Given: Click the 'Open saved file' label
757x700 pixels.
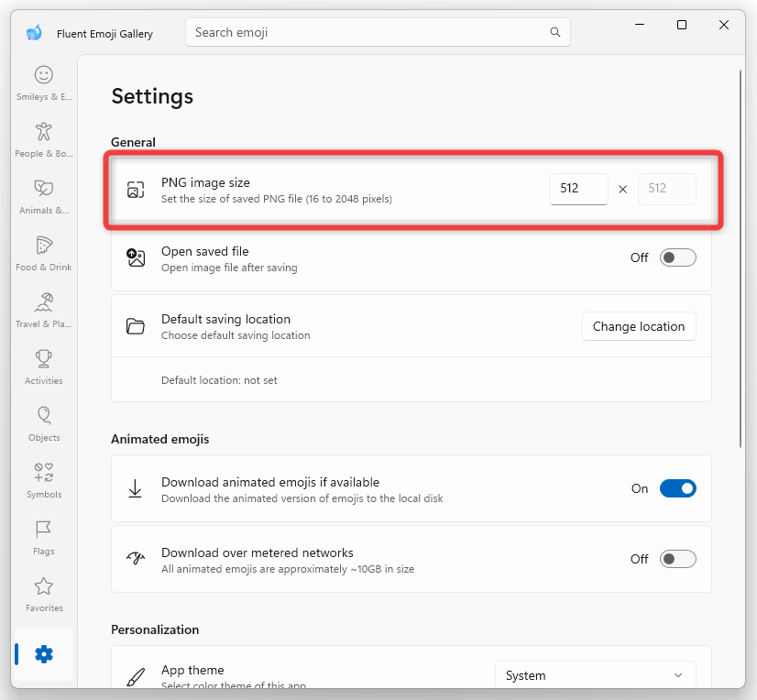Looking at the screenshot, I should click(x=205, y=251).
